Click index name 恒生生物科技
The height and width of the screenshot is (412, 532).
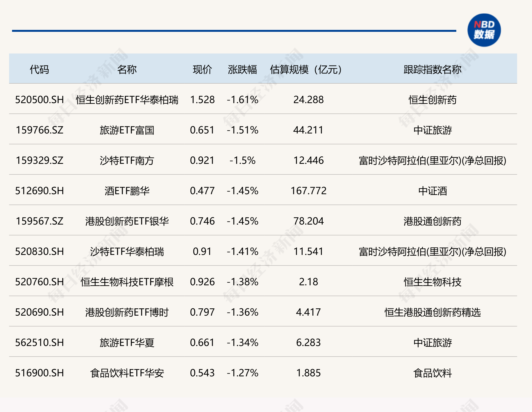click(x=432, y=282)
